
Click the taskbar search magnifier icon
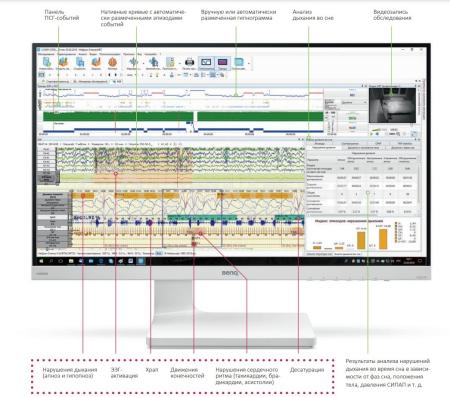coord(51,261)
